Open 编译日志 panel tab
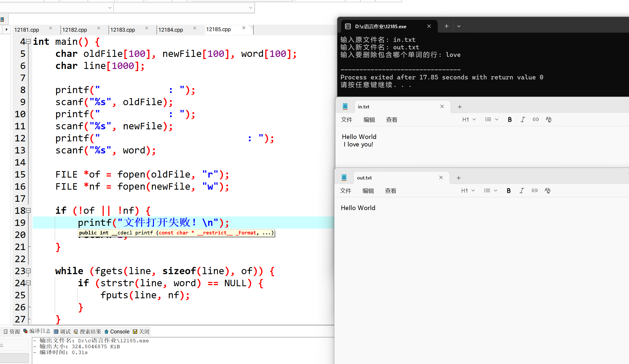 pos(37,331)
